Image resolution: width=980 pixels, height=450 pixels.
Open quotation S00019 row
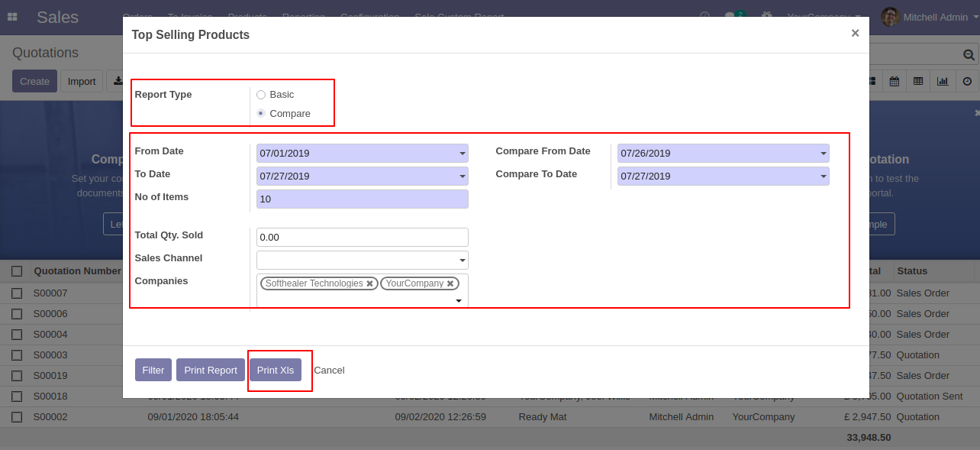coord(490,376)
